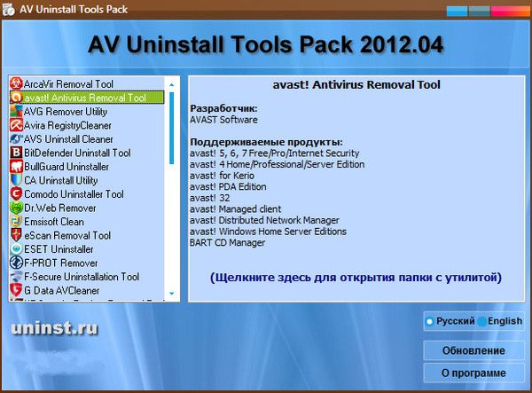This screenshot has height=393, width=532.
Task: Choose Emsisoft Clean in the list
Action: click(x=87, y=222)
